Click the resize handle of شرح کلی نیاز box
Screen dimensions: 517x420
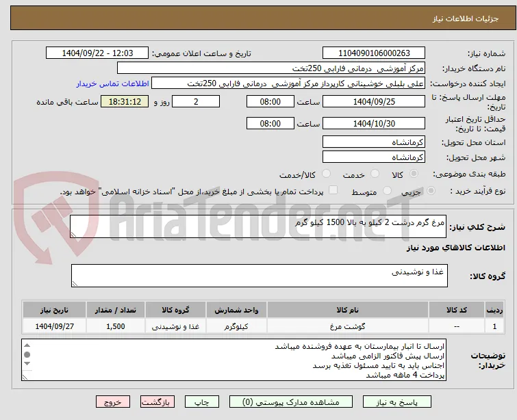pos(73,234)
